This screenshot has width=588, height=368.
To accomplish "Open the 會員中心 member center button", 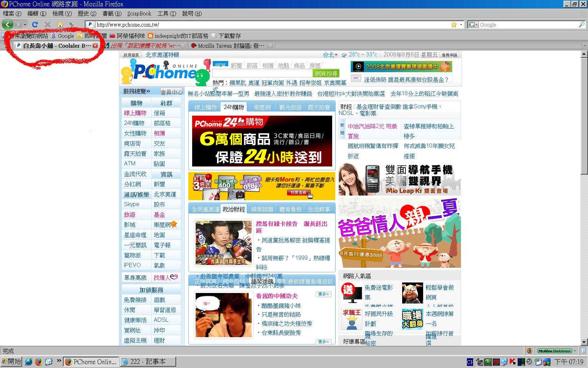I will [x=171, y=92].
